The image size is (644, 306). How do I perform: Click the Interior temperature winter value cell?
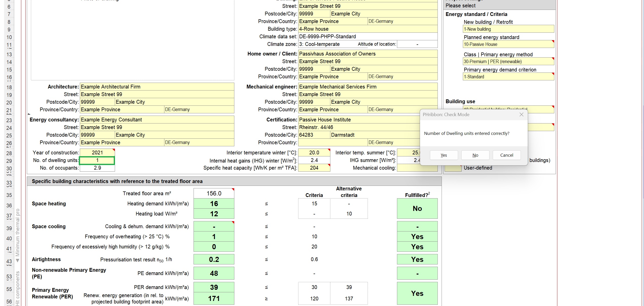click(314, 153)
